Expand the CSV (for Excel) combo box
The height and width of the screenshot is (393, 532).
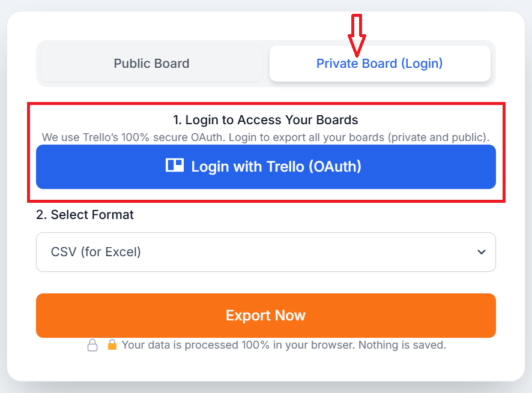266,252
